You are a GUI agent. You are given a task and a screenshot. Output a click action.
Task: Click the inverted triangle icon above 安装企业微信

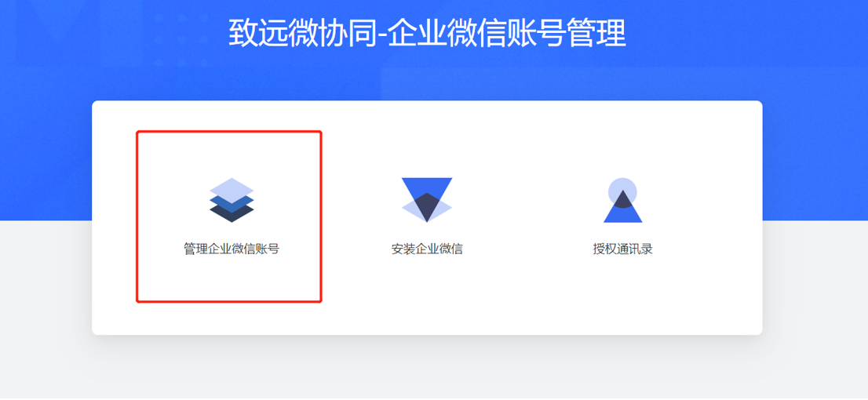[x=427, y=200]
